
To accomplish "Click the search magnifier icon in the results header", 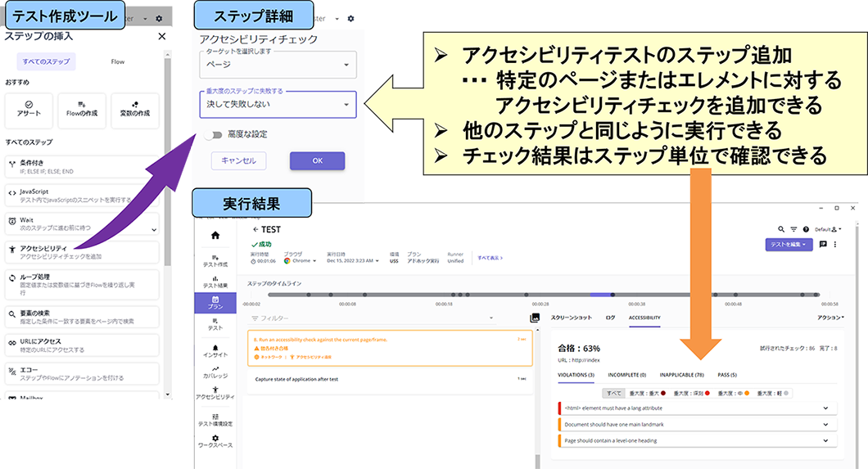I will click(x=781, y=229).
